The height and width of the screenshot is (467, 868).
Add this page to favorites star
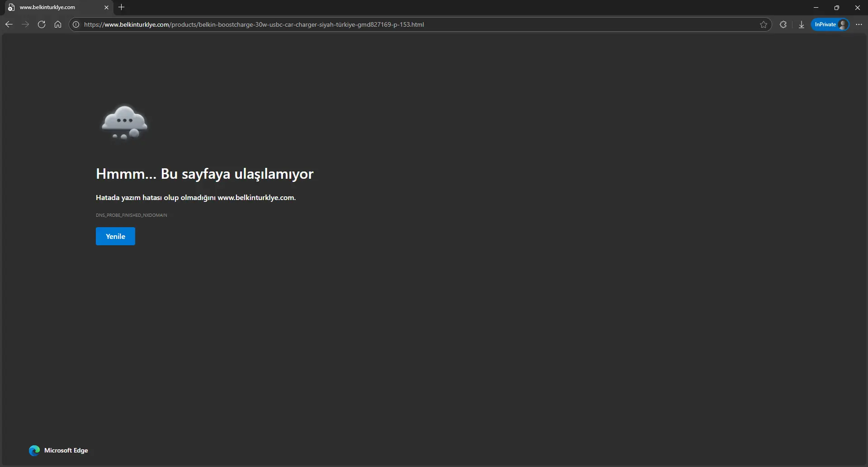[764, 24]
